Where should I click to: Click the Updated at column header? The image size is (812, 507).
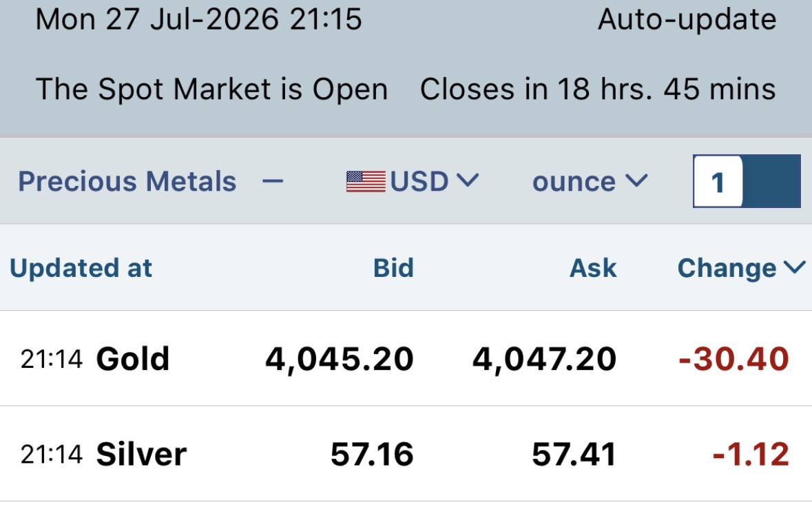[x=81, y=268]
